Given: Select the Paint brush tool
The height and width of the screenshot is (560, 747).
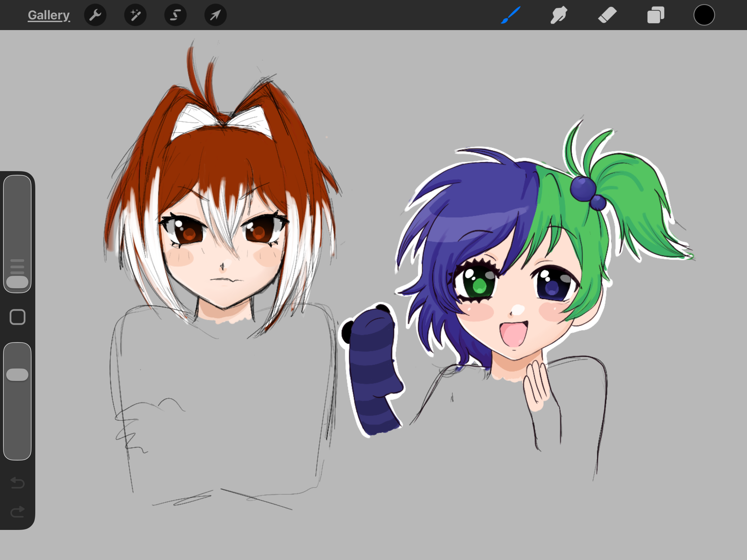Looking at the screenshot, I should point(511,15).
